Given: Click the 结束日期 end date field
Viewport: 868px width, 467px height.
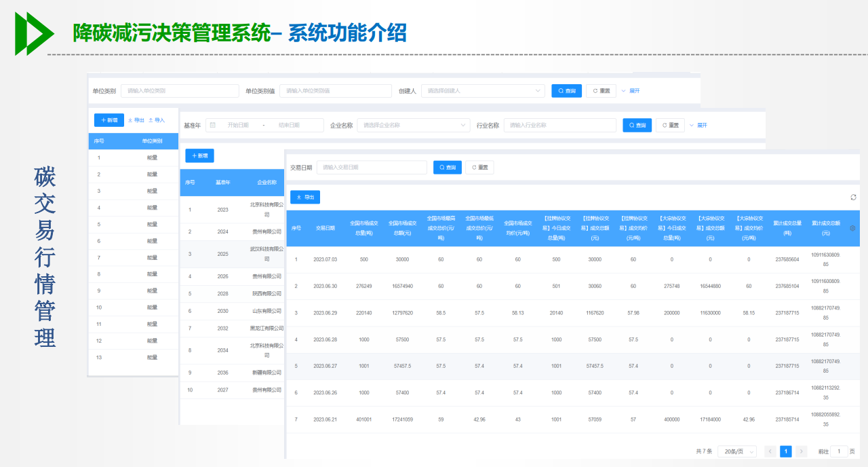Looking at the screenshot, I should tap(290, 125).
